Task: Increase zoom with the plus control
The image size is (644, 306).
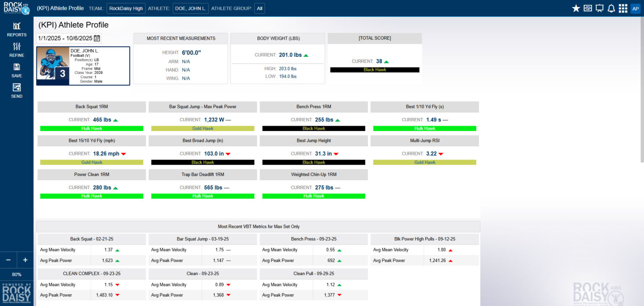Action: click(25, 260)
